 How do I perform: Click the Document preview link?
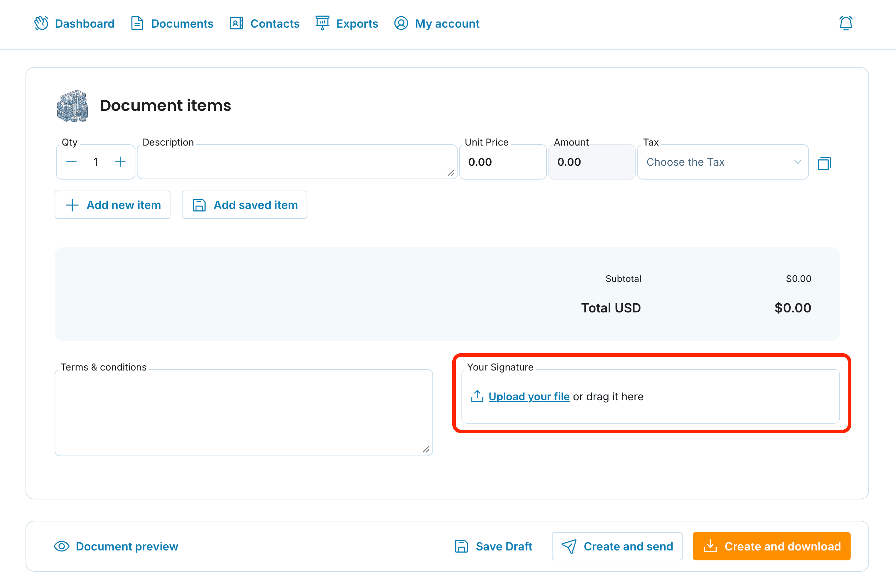tap(116, 546)
